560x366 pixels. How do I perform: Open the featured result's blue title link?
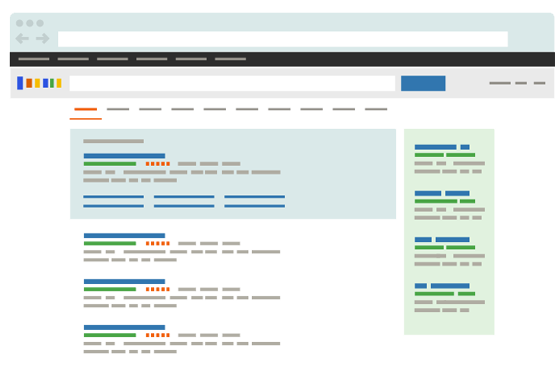(124, 156)
